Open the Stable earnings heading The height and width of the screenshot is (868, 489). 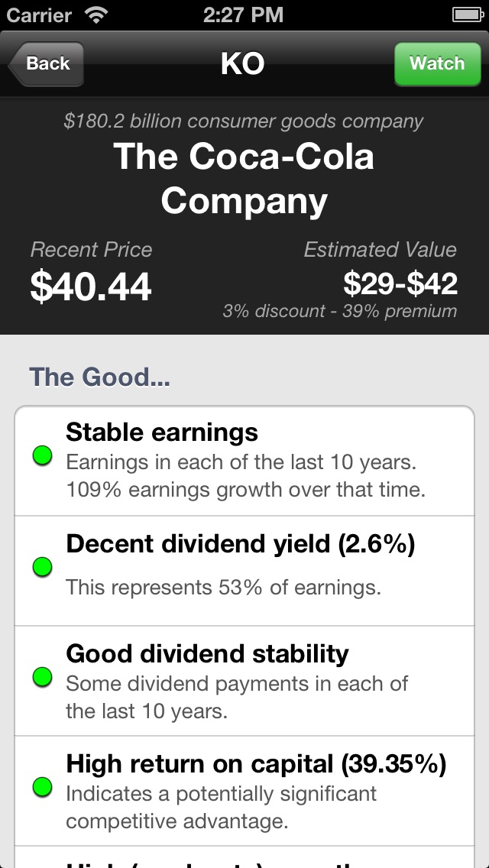tap(162, 432)
